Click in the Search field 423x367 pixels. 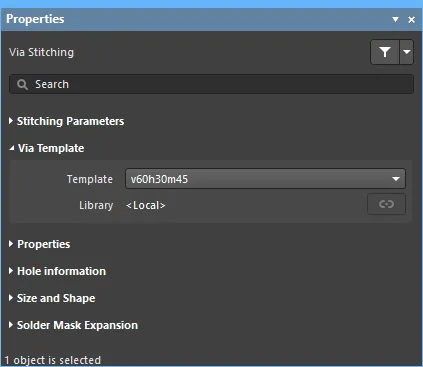coord(211,84)
